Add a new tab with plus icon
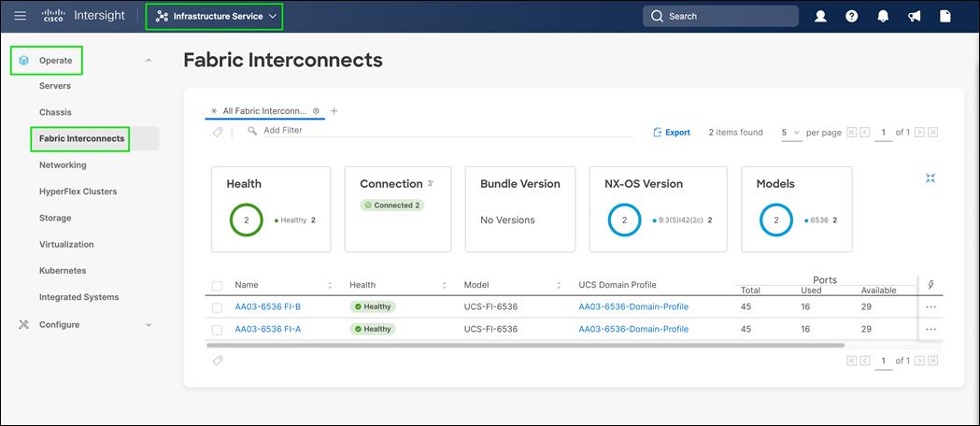This screenshot has height=426, width=980. [334, 111]
